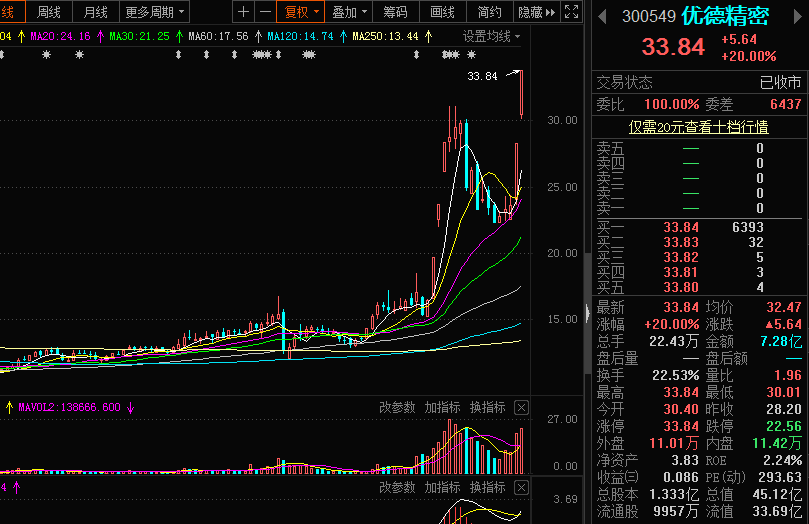Click the down arrow beside MAVOL2 value
Screen dimensions: 809x524
(x=131, y=408)
